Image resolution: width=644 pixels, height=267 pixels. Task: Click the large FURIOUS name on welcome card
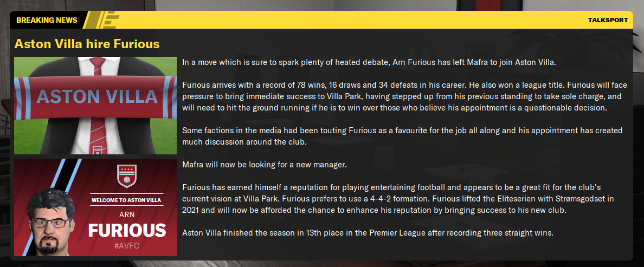tap(127, 230)
